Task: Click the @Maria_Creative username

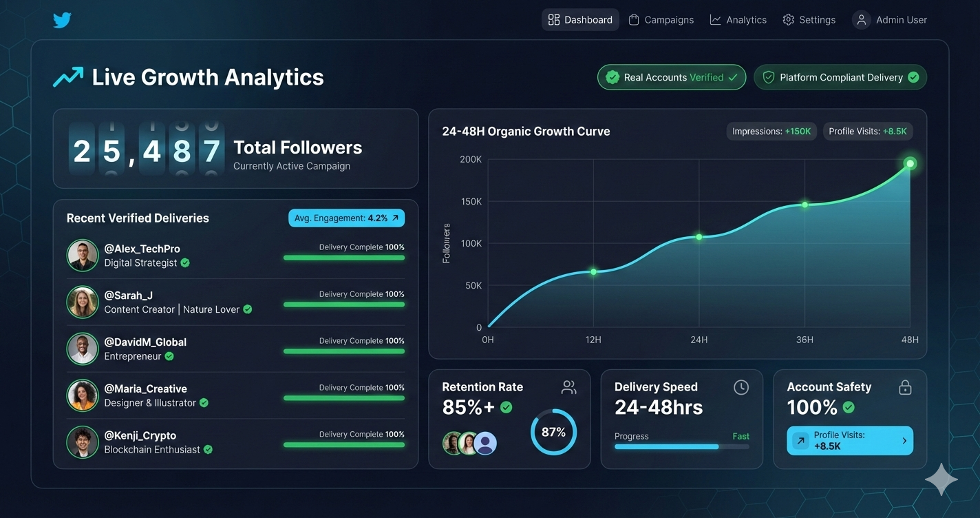Action: [x=145, y=388]
